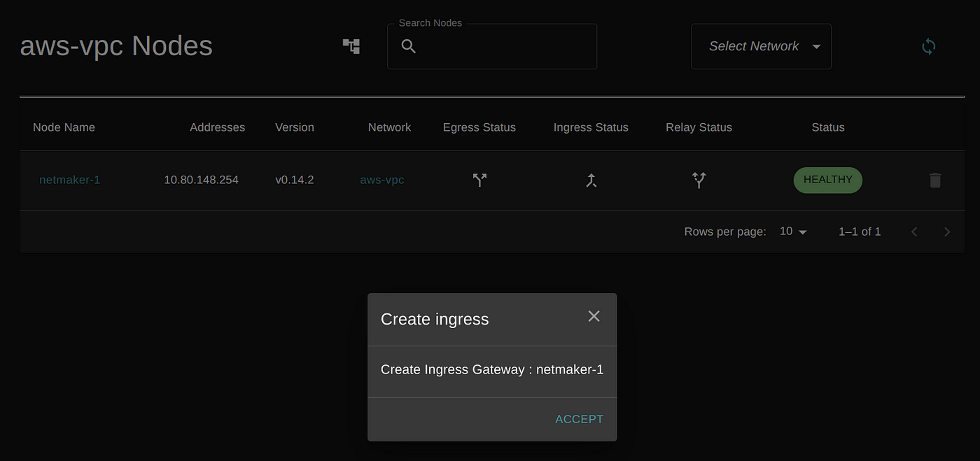Open the Select Network dropdown

(761, 46)
